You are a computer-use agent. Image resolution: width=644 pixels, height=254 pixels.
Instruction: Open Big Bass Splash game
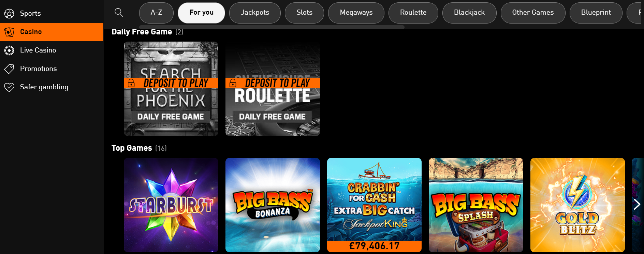click(x=476, y=205)
